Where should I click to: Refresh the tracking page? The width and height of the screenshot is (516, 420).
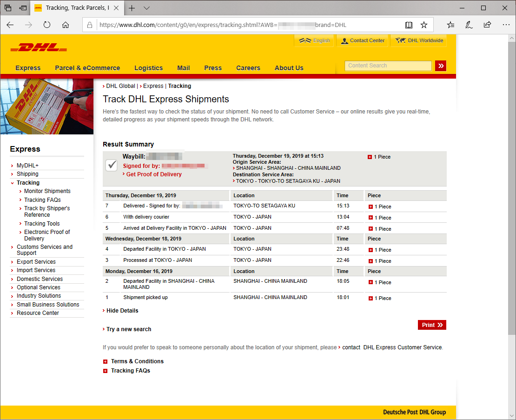47,25
